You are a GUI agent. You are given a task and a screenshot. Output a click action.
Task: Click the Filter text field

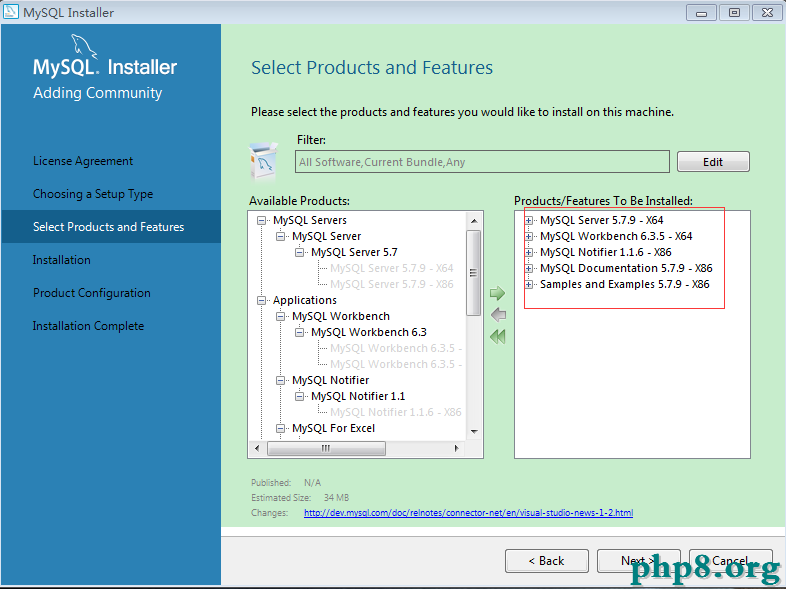point(482,162)
